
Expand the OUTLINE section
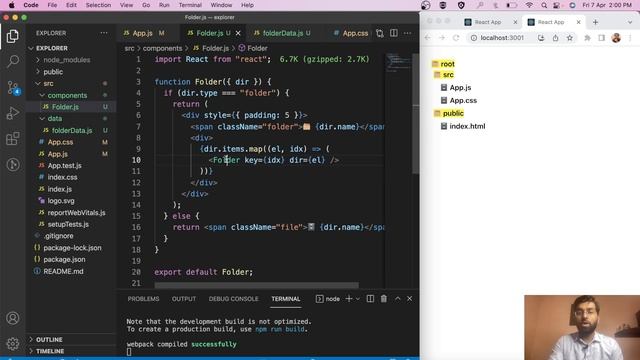(x=71, y=340)
